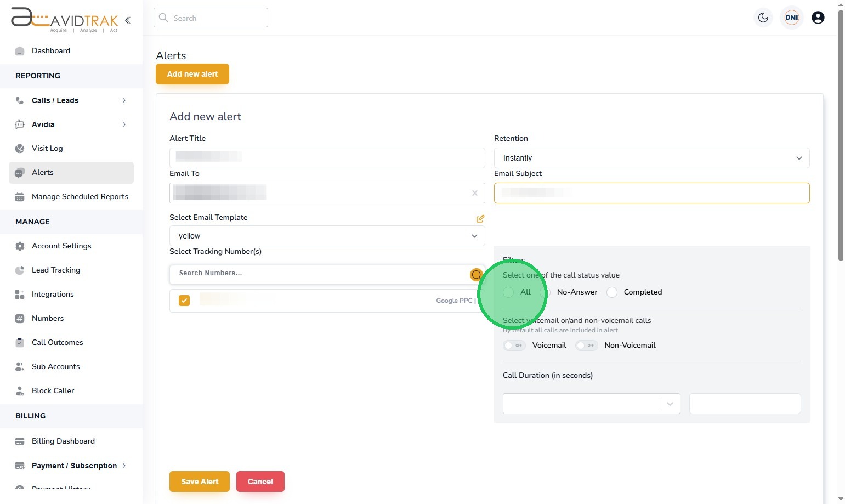Viewport: 845px width, 504px height.
Task: Expand the Avidia submenu chevron
Action: click(124, 124)
